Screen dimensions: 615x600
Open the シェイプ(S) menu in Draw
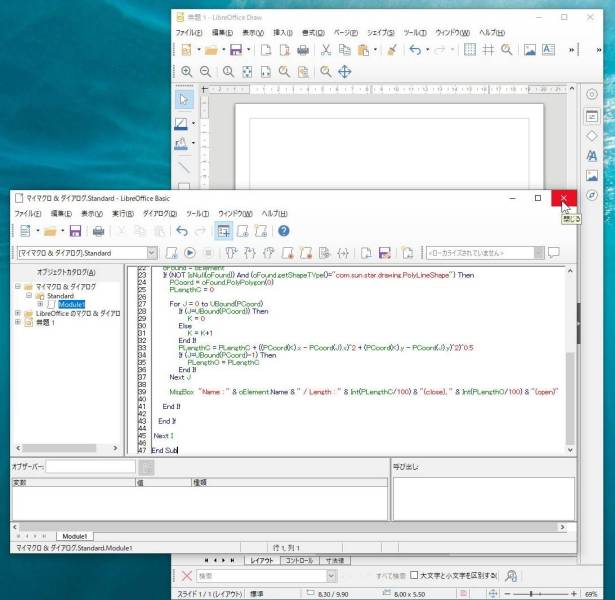click(x=380, y=33)
